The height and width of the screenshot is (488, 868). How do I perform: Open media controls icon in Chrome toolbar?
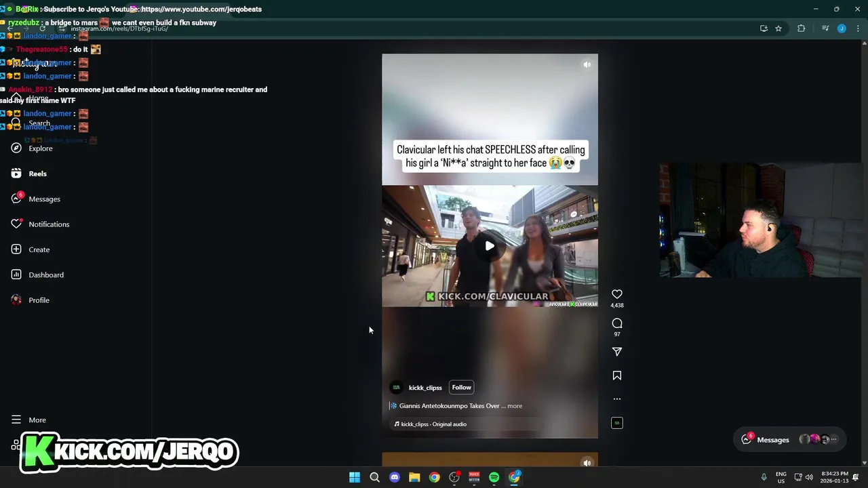tap(825, 28)
